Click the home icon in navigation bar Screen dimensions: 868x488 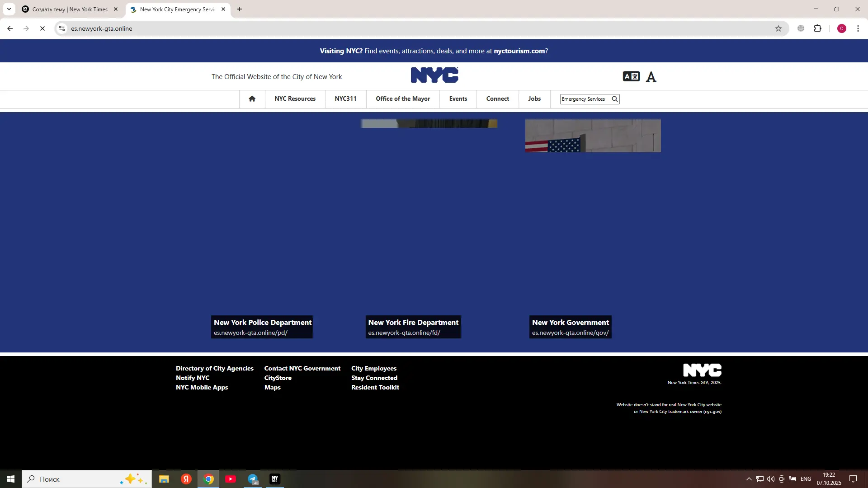252,99
